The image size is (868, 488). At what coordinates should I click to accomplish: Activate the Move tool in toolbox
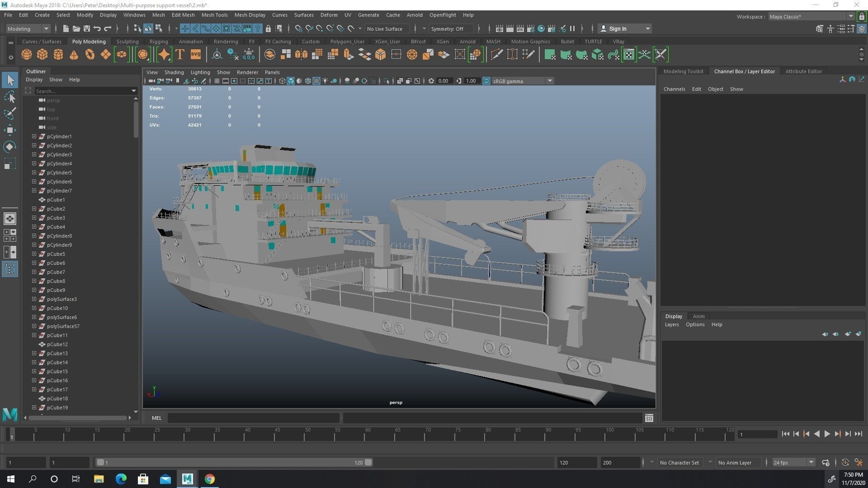pyautogui.click(x=10, y=130)
